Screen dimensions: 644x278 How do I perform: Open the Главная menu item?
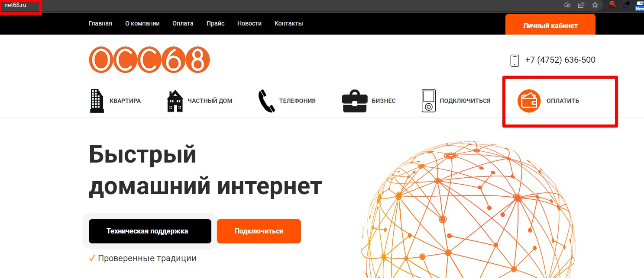(100, 23)
